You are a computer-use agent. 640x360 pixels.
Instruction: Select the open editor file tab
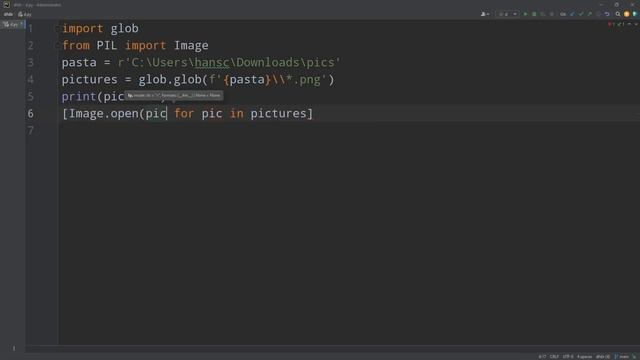click(x=13, y=24)
